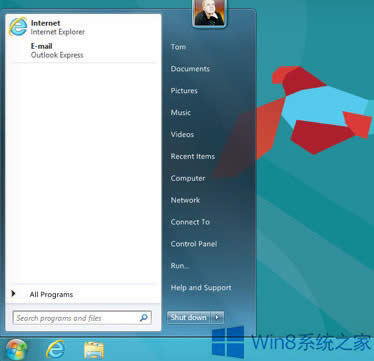Click the user account picture
The width and height of the screenshot is (374, 361).
point(209,13)
